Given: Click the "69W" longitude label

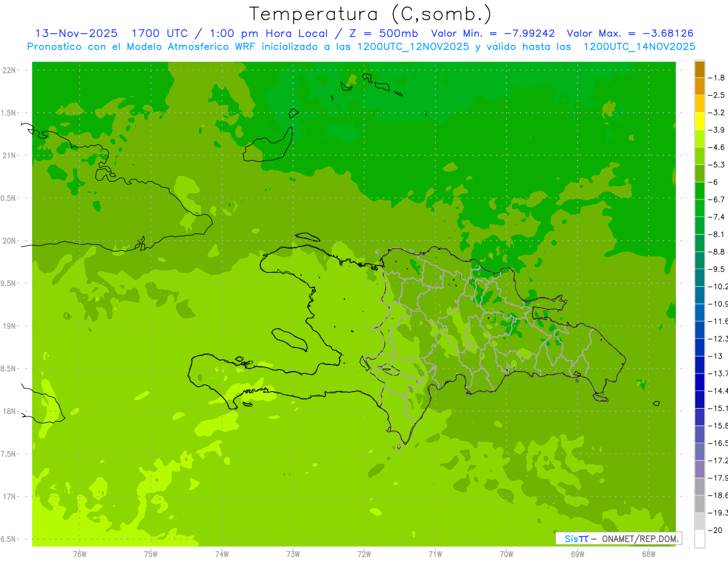Looking at the screenshot, I should pyautogui.click(x=577, y=554).
